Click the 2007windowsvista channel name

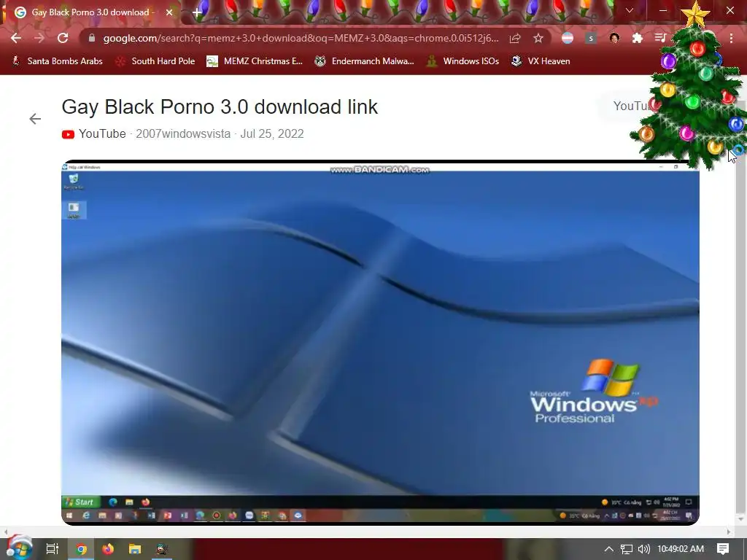click(183, 134)
